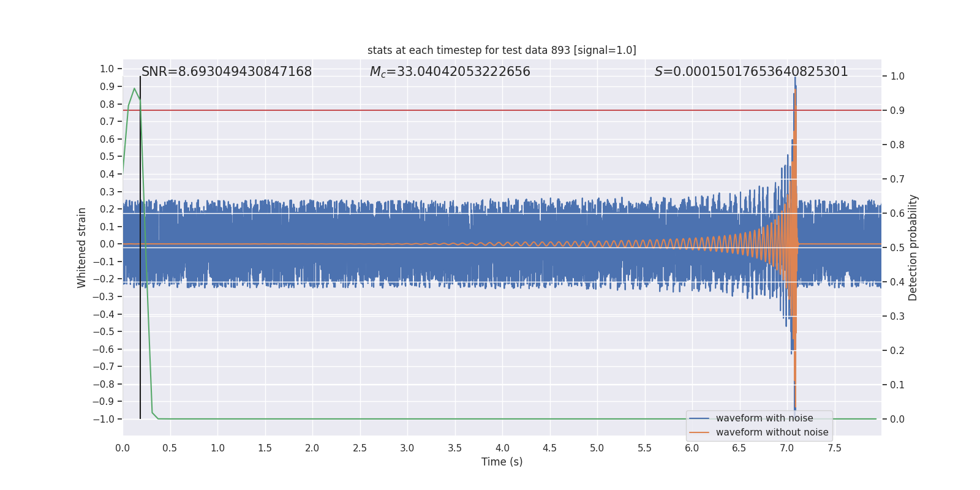980x490 pixels.
Task: Click the 2.5 tick on the Time axis
Action: tap(360, 448)
